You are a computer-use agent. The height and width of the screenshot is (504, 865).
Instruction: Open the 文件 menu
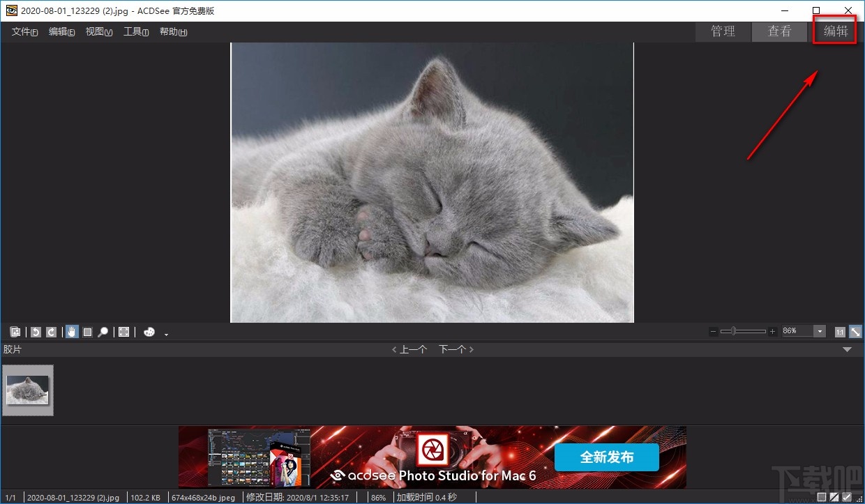(x=24, y=32)
